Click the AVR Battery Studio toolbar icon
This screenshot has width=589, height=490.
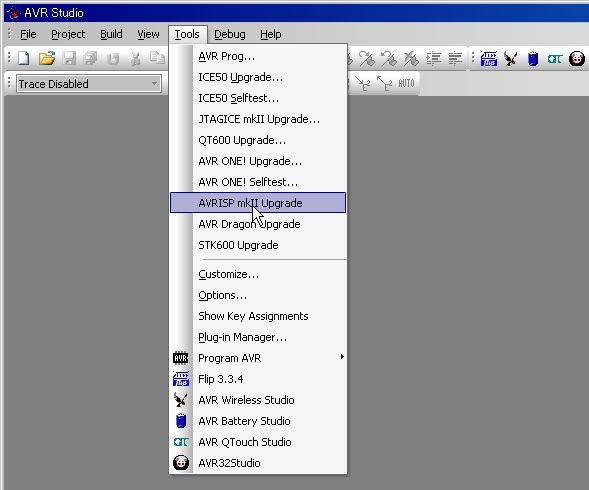tap(533, 59)
